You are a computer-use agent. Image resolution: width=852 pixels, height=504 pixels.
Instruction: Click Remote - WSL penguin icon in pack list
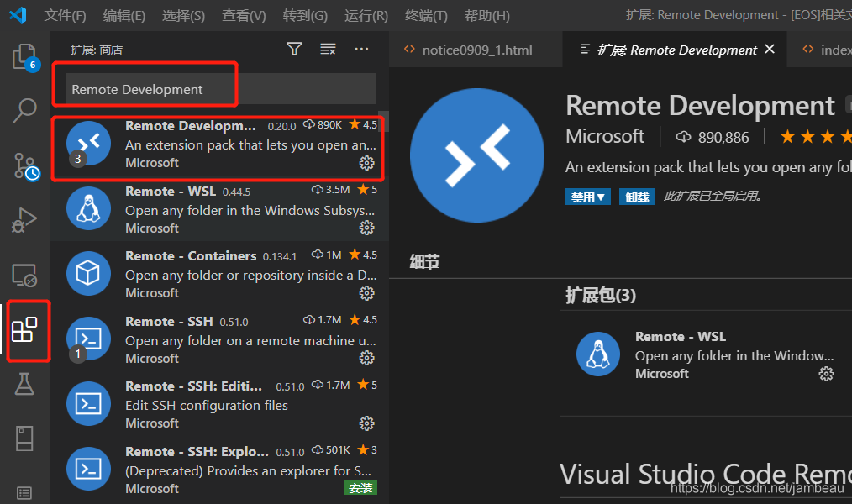pyautogui.click(x=598, y=354)
